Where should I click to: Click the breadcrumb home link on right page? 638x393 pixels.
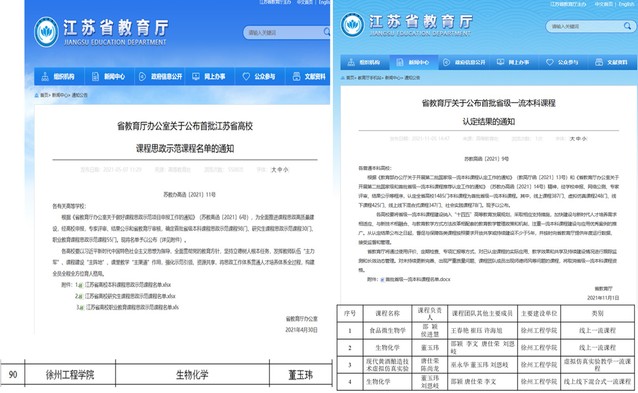pyautogui.click(x=350, y=77)
